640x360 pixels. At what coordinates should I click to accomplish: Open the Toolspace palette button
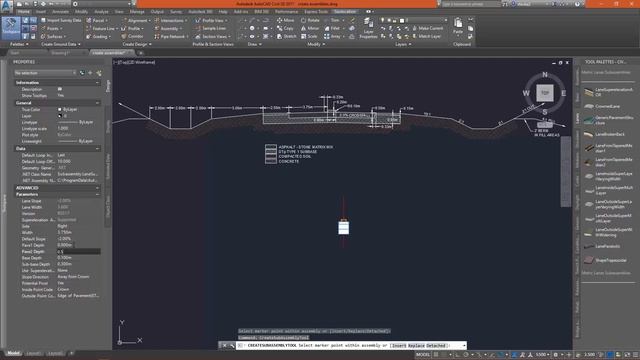point(11,27)
